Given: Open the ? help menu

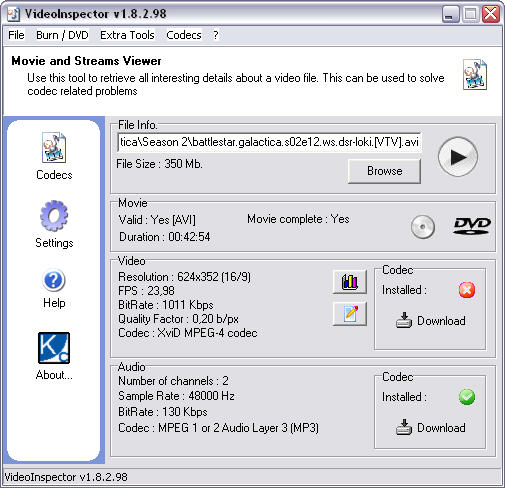Looking at the screenshot, I should 216,35.
